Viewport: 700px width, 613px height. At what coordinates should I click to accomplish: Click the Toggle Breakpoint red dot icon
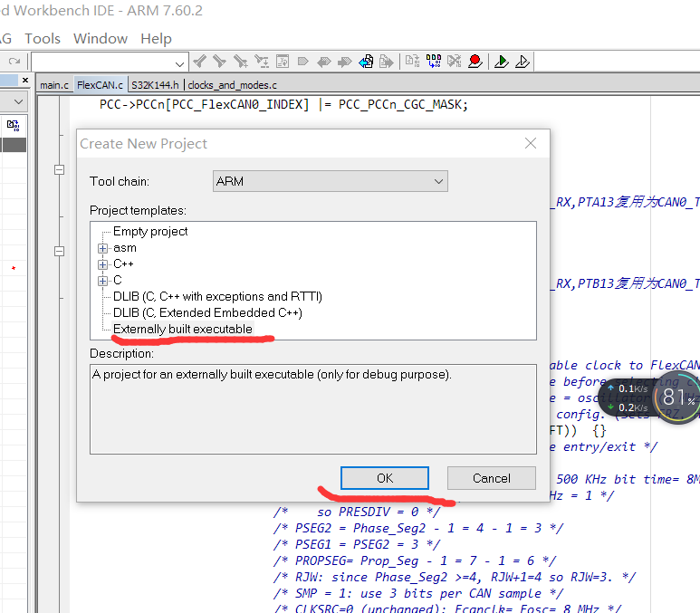[475, 62]
